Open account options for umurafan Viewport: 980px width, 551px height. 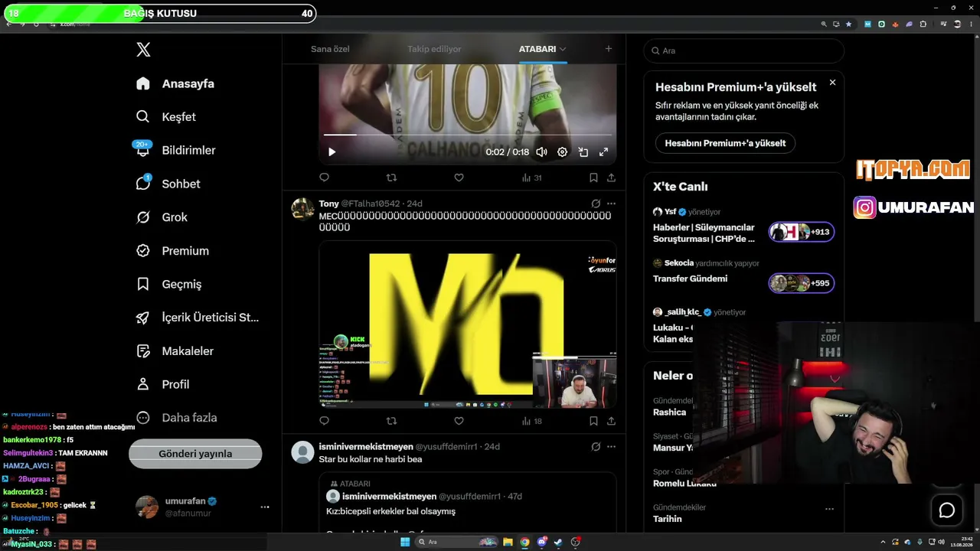pos(265,507)
